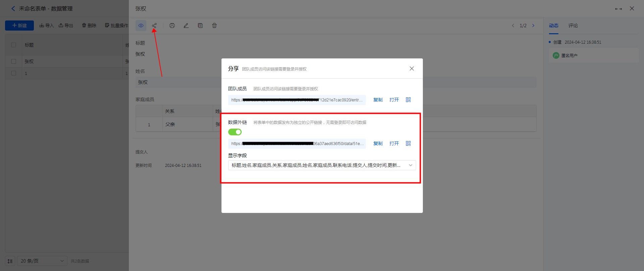Click the print icon in the record toolbar
This screenshot has height=271, width=644.
click(172, 26)
